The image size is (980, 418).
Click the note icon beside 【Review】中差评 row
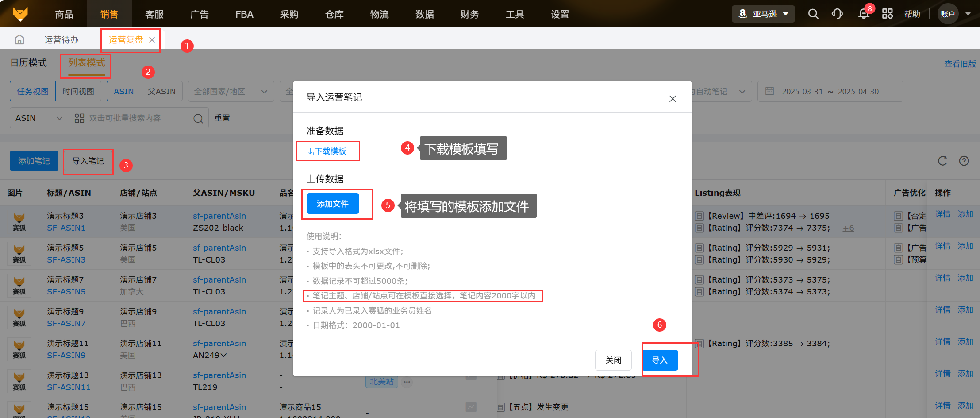[699, 216]
